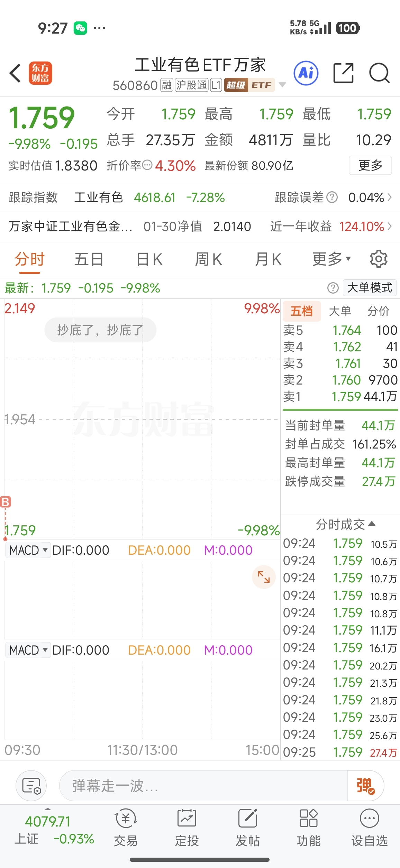Expand the chart to fullscreen
Viewport: 400px width, 868px height.
click(x=264, y=577)
